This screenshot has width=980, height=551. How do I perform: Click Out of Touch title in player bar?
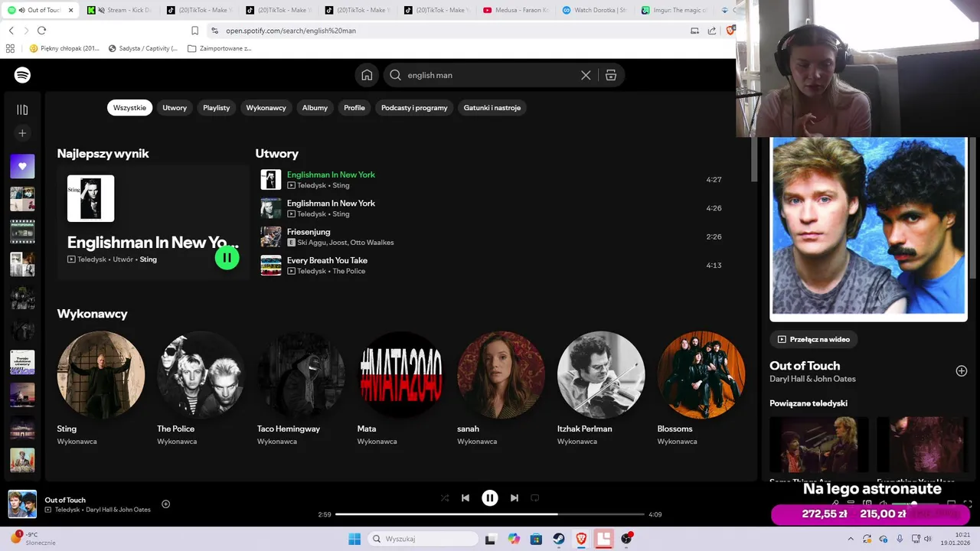65,500
